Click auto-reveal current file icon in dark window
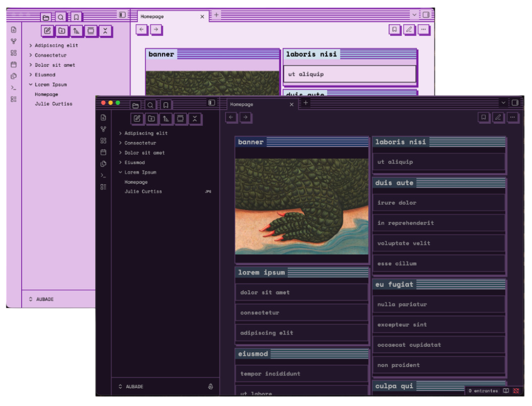 180,118
